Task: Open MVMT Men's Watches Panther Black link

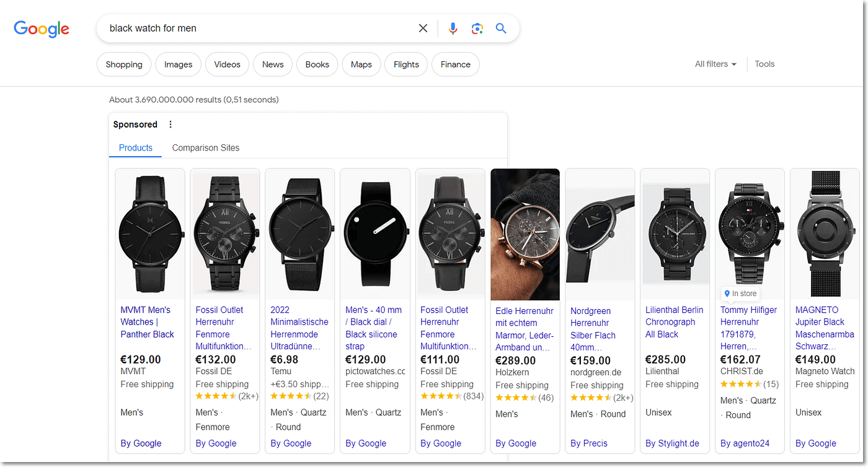Action: point(148,322)
